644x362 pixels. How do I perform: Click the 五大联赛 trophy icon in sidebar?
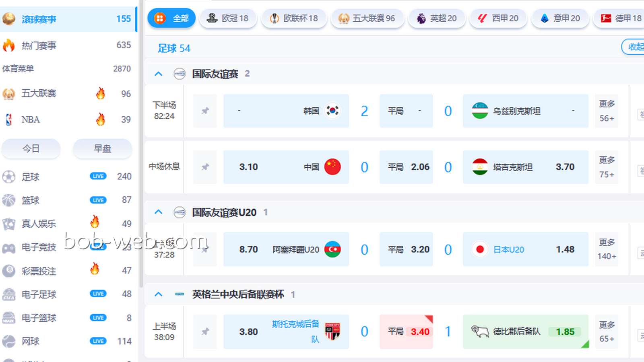click(8, 94)
